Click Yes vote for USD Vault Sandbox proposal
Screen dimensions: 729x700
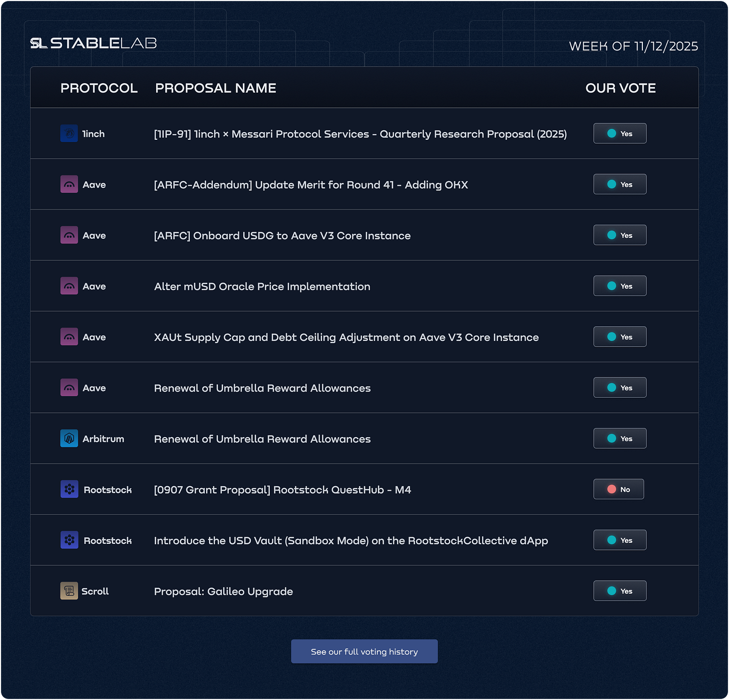pos(620,540)
